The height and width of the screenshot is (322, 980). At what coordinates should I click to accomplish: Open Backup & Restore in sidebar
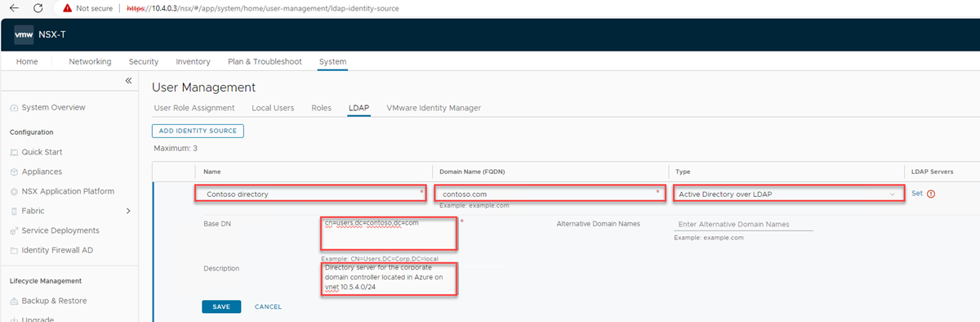point(54,301)
